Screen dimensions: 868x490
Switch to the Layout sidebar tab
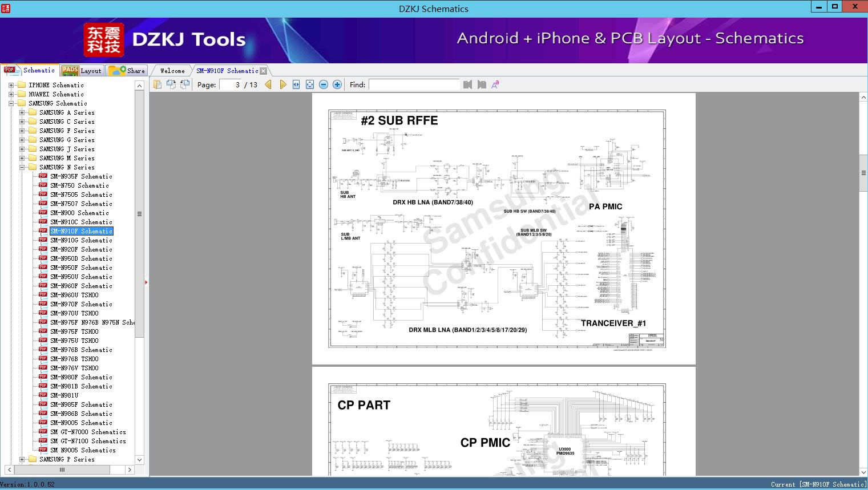[x=82, y=71]
